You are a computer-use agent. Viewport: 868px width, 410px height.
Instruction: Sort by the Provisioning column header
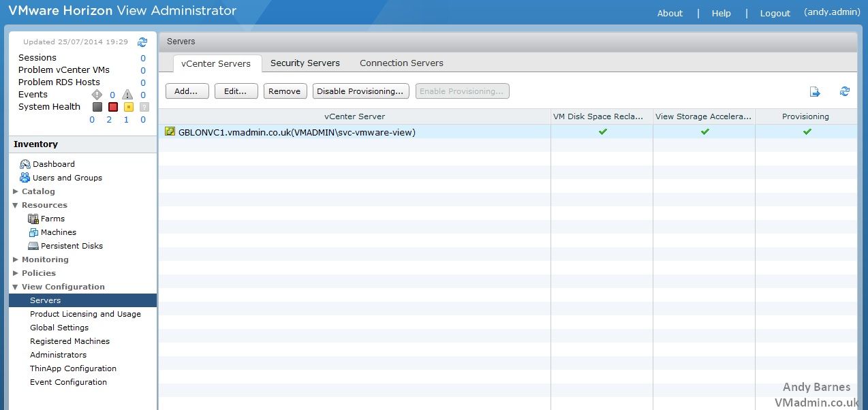(x=806, y=116)
